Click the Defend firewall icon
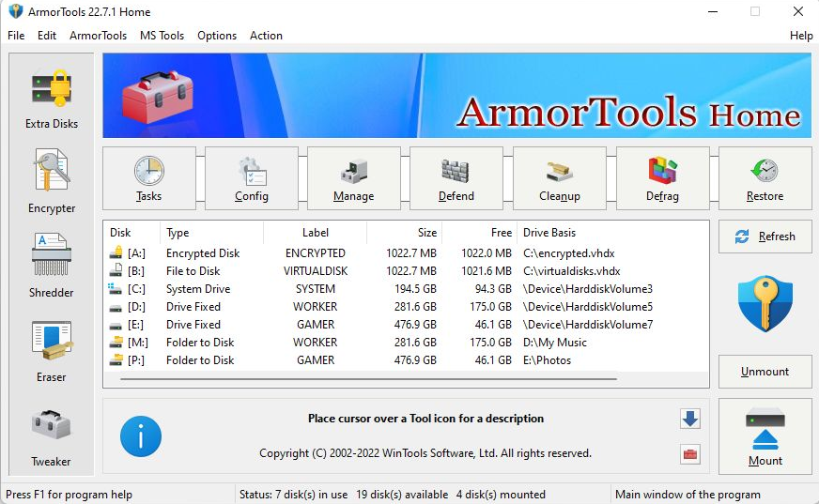This screenshot has height=504, width=819. tap(456, 178)
